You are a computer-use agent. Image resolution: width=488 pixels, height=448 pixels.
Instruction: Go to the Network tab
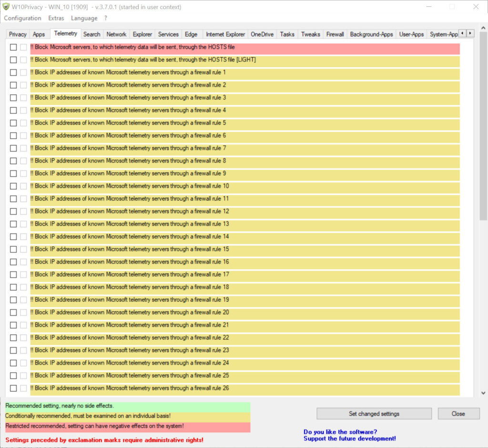point(116,34)
